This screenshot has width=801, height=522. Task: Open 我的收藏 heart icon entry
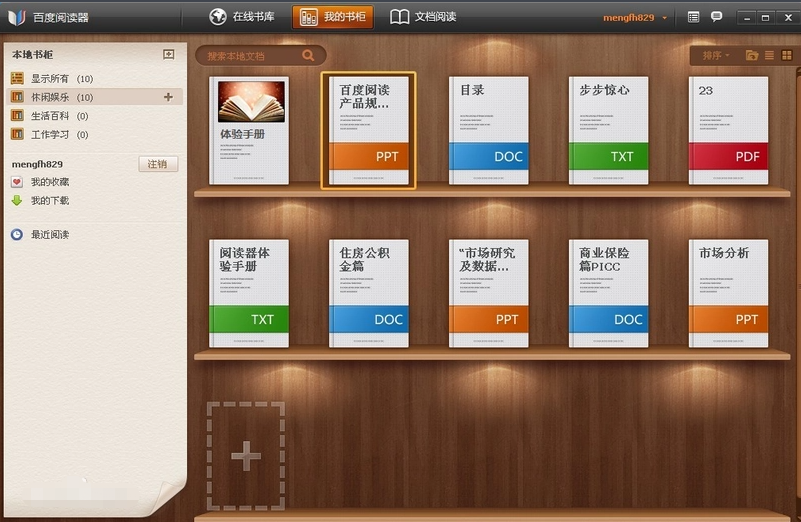pyautogui.click(x=49, y=182)
